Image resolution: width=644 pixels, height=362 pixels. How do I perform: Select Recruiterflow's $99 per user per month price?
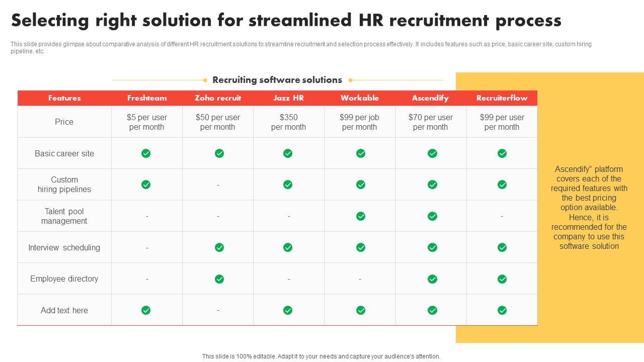click(x=502, y=122)
